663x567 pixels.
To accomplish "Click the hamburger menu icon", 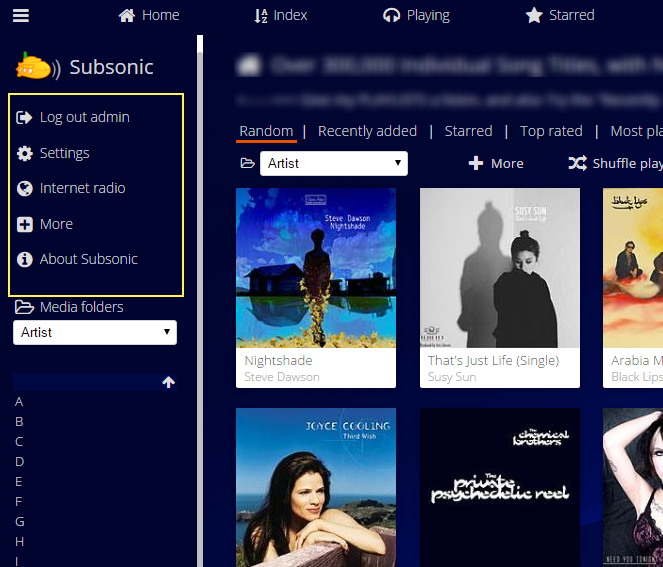I will (x=21, y=15).
